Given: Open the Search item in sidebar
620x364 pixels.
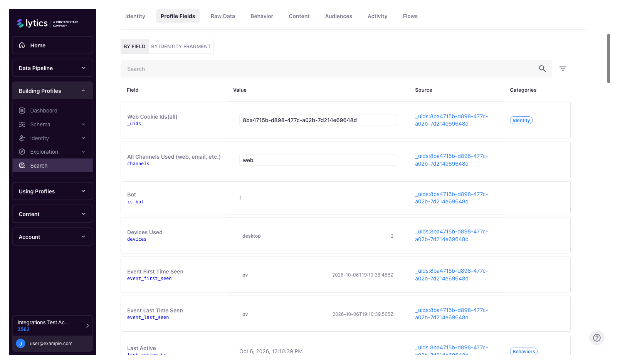Looking at the screenshot, I should pyautogui.click(x=52, y=166).
